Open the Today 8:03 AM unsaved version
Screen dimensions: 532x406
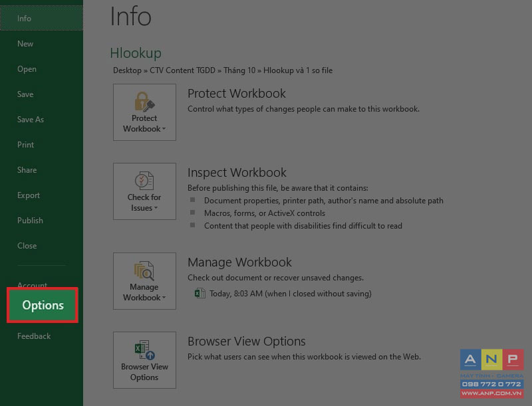tap(291, 294)
